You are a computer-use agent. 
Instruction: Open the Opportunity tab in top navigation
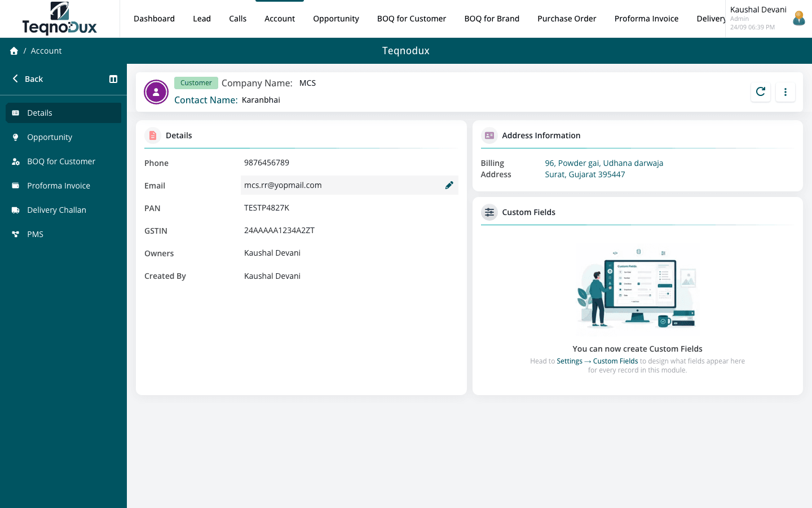(x=336, y=19)
